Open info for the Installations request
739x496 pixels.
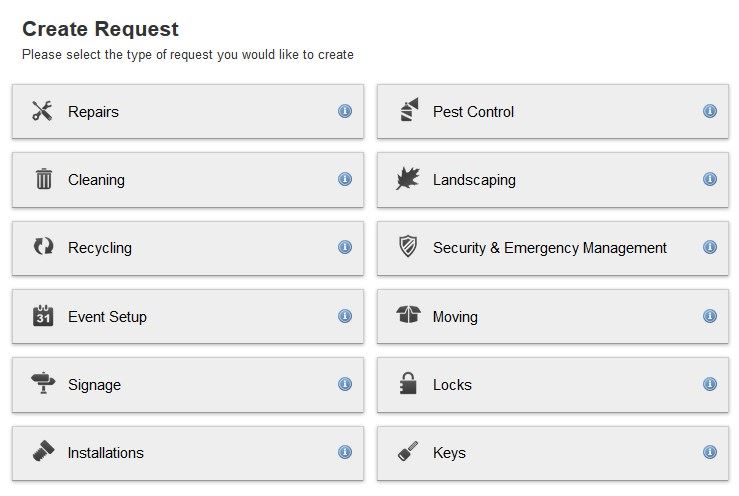pos(345,452)
